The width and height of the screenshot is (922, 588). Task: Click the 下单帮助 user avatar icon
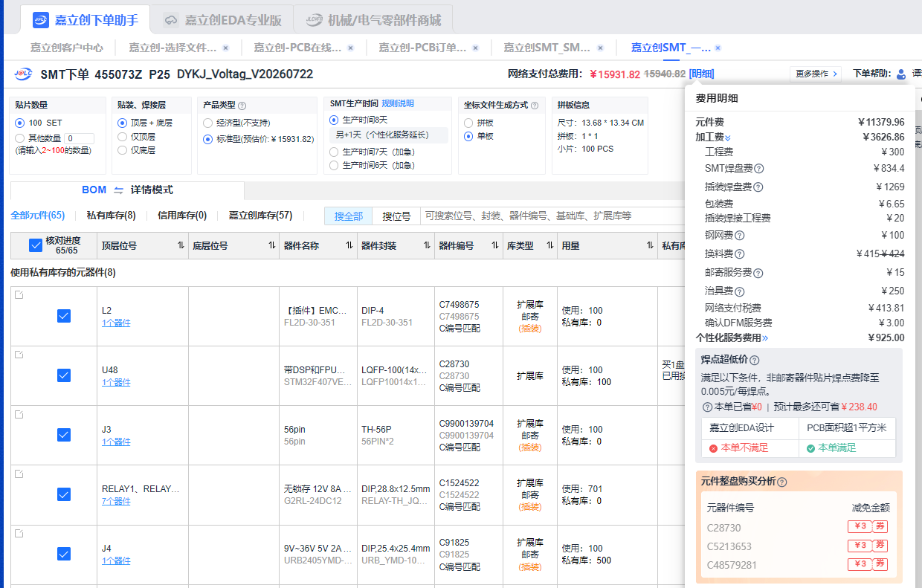(901, 74)
